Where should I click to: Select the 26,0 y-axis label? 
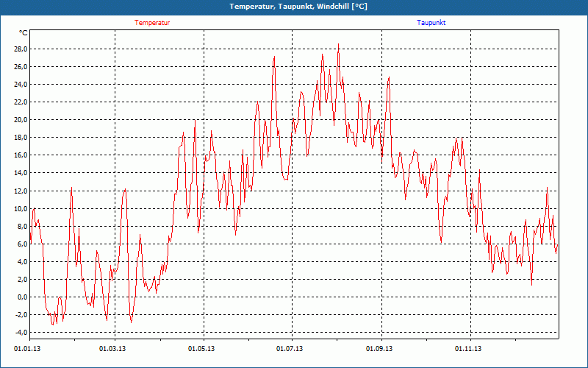pos(21,67)
